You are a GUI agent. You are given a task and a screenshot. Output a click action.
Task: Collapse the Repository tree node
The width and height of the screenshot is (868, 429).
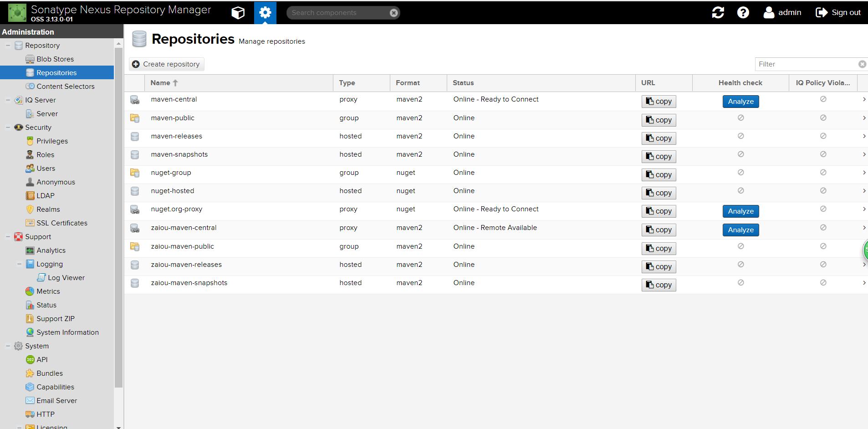coord(8,46)
